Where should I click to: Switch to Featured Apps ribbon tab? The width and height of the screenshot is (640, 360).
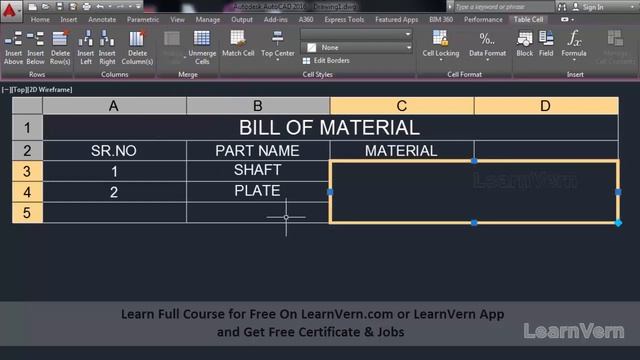(396, 20)
